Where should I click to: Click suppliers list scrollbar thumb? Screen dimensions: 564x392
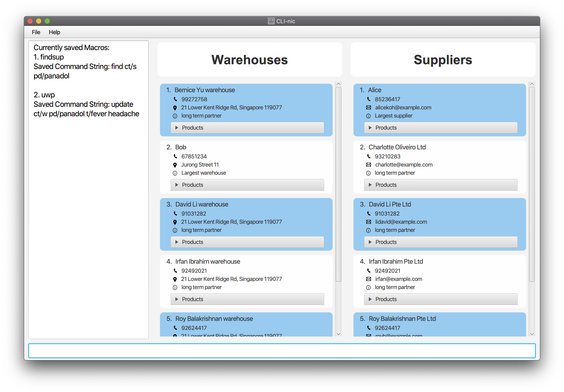click(532, 184)
